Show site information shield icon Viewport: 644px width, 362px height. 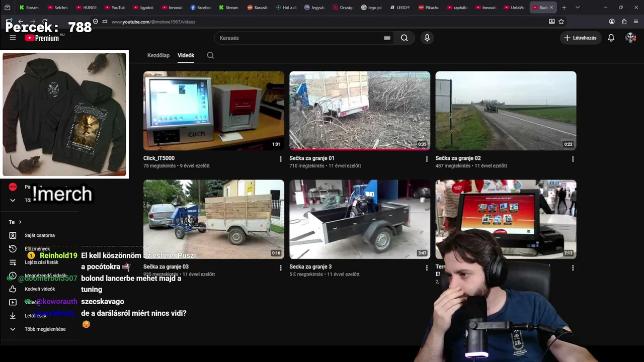(96, 22)
